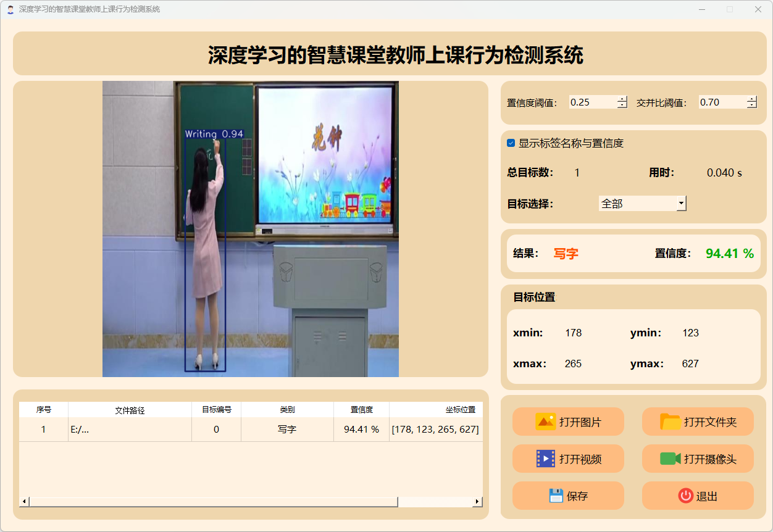The height and width of the screenshot is (532, 773).
Task: Click the table's horizontal scrollbar right arrow
Action: (x=477, y=502)
